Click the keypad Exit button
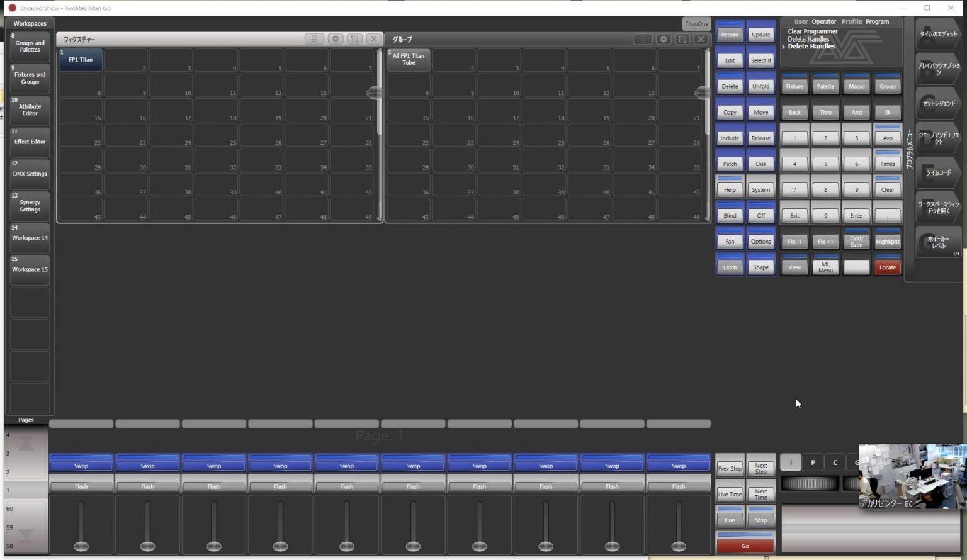 pos(795,215)
